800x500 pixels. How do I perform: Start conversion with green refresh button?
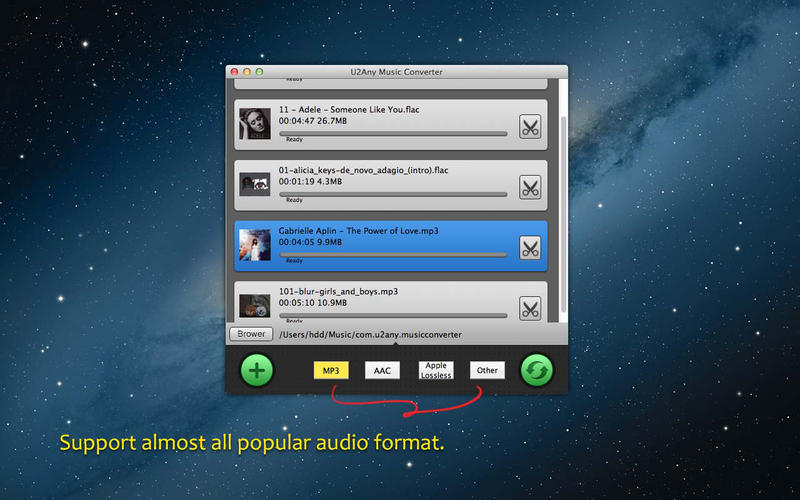(x=537, y=370)
